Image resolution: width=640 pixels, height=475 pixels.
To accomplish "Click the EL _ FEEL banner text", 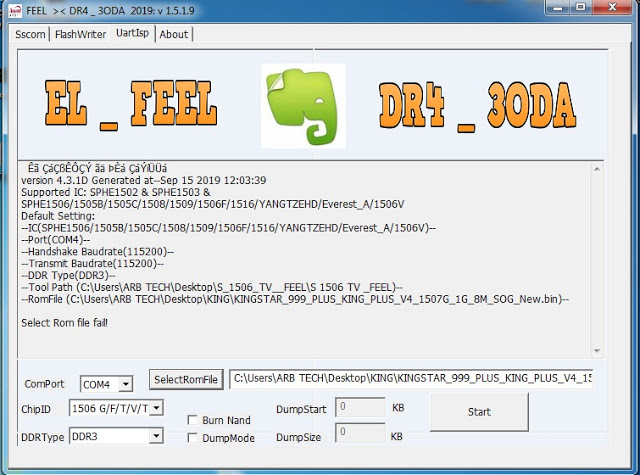I will click(131, 104).
